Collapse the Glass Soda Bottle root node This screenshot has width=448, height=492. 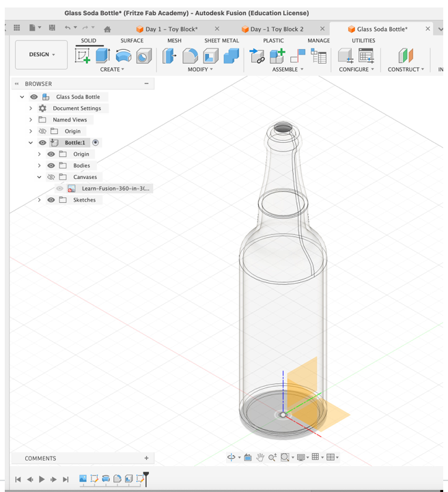click(x=22, y=96)
